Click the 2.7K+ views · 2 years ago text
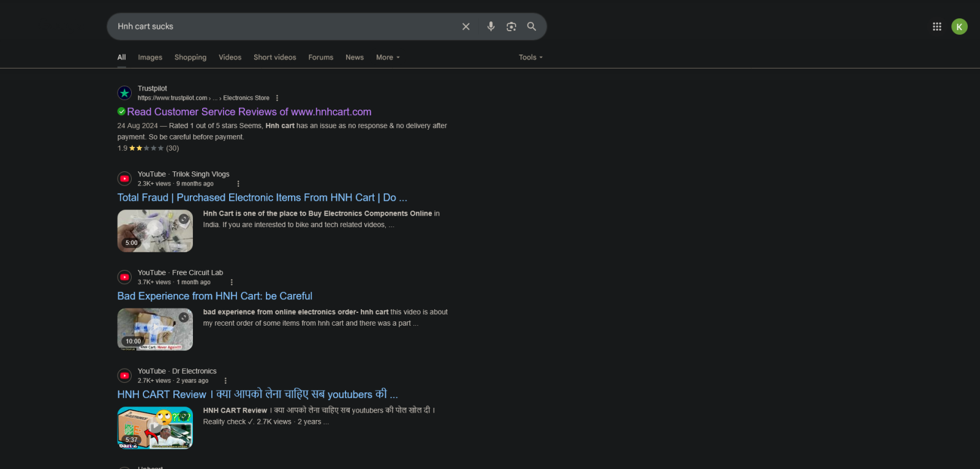 (173, 381)
